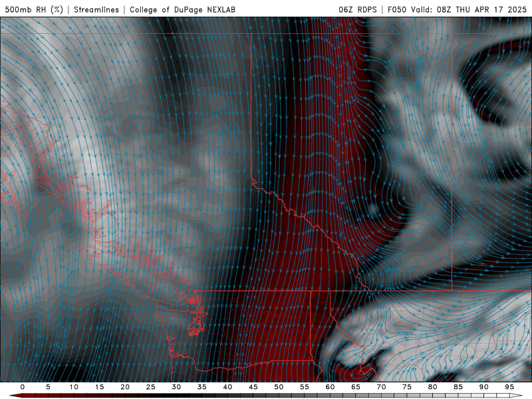Click "College of DuPage NEXLAB" text
This screenshot has height=399, width=532.
pyautogui.click(x=182, y=9)
